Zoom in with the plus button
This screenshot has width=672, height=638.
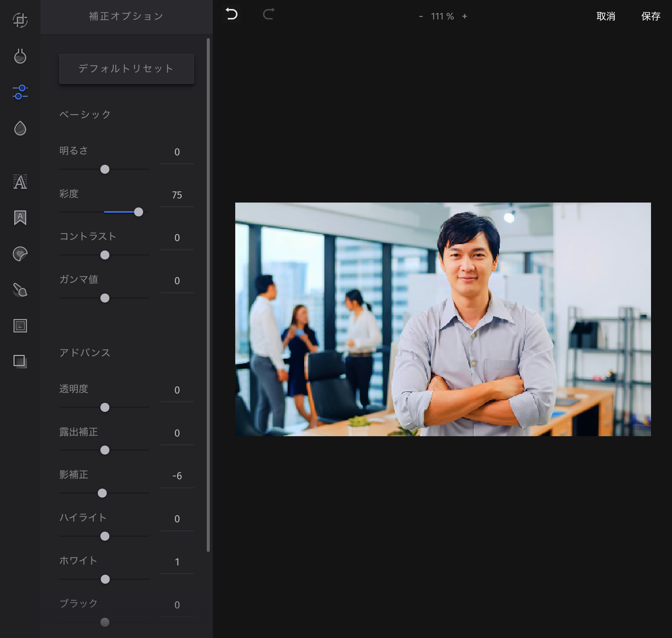click(x=464, y=16)
